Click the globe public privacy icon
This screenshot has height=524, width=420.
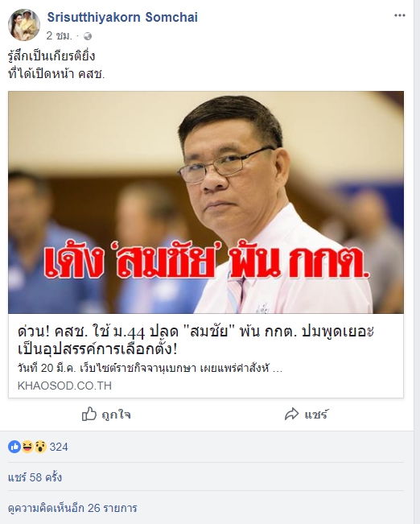[88, 35]
